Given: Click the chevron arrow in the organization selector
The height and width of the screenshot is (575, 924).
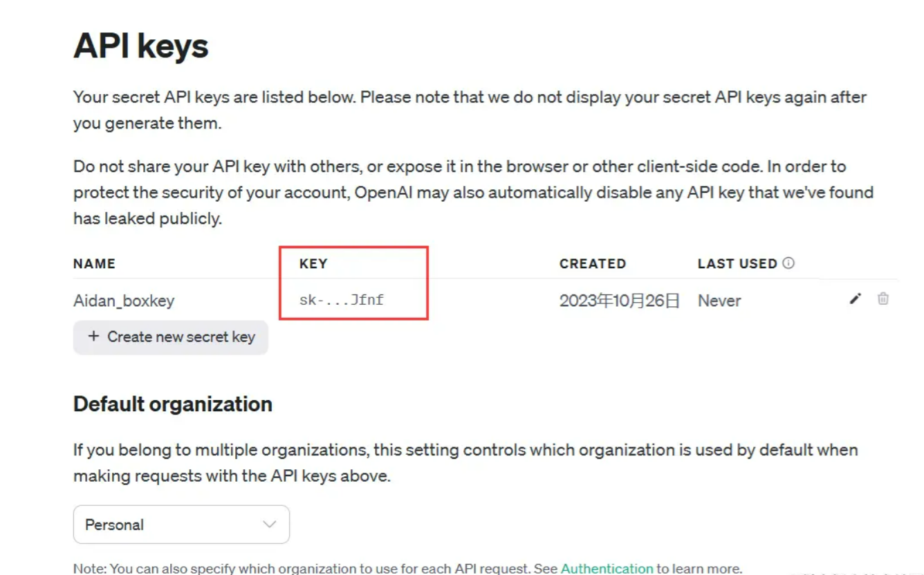Looking at the screenshot, I should pyautogui.click(x=269, y=525).
